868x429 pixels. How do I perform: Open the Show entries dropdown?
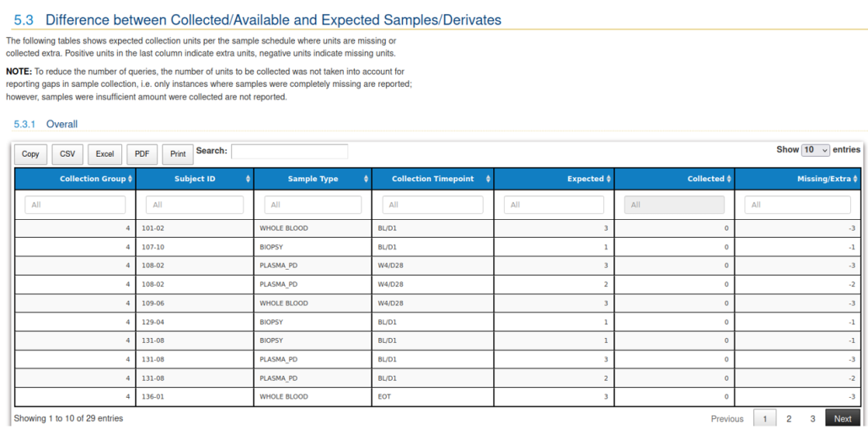click(815, 150)
